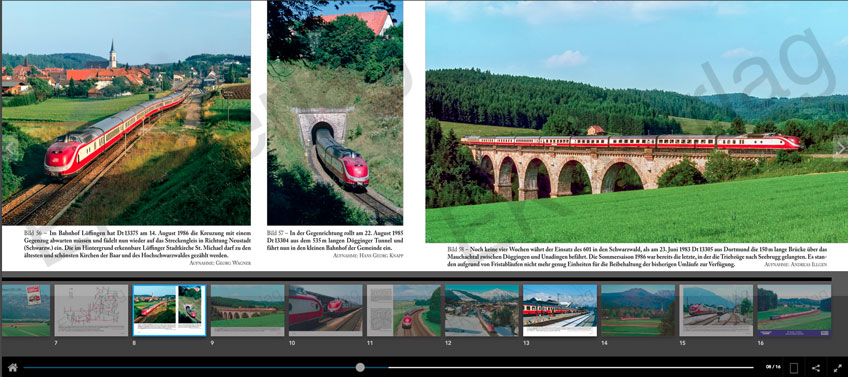Open page 10 thumbnail with two red trains
The image size is (848, 377).
point(326,310)
